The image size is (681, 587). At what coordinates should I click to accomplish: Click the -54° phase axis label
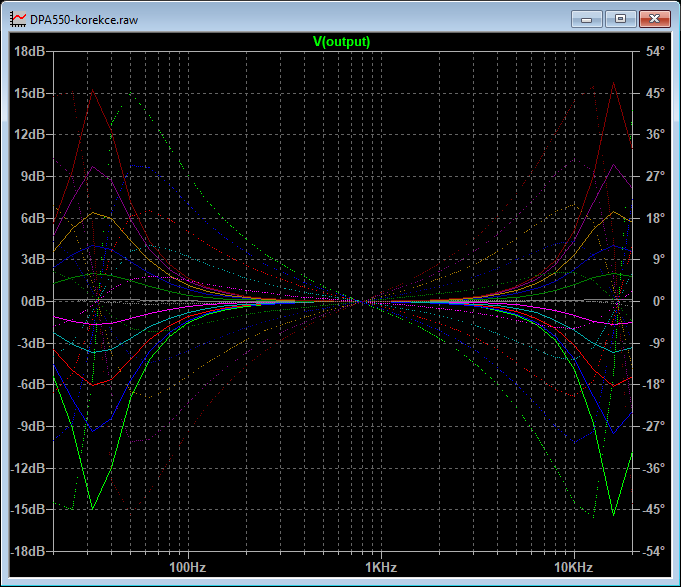[x=653, y=551]
